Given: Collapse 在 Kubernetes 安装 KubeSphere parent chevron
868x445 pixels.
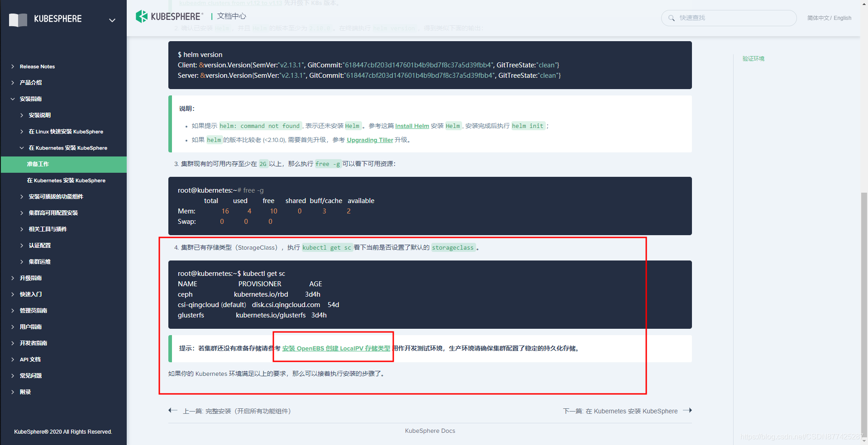Looking at the screenshot, I should click(22, 148).
